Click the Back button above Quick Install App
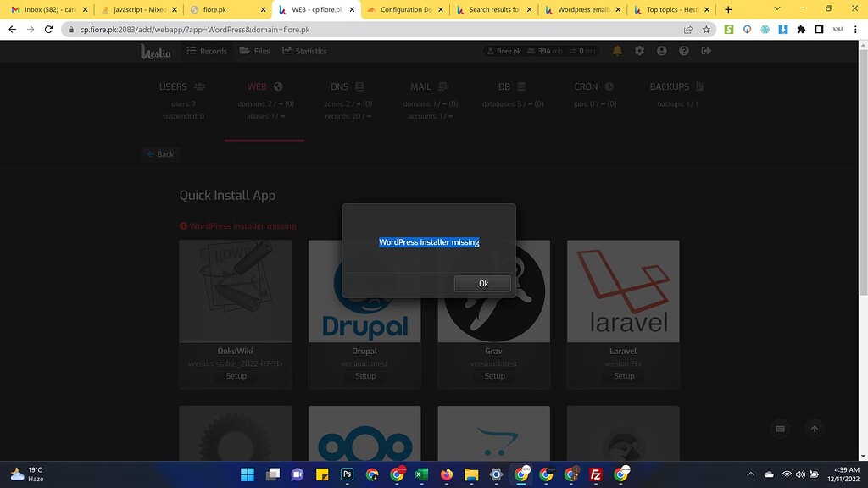Image resolution: width=868 pixels, height=488 pixels. [x=159, y=153]
